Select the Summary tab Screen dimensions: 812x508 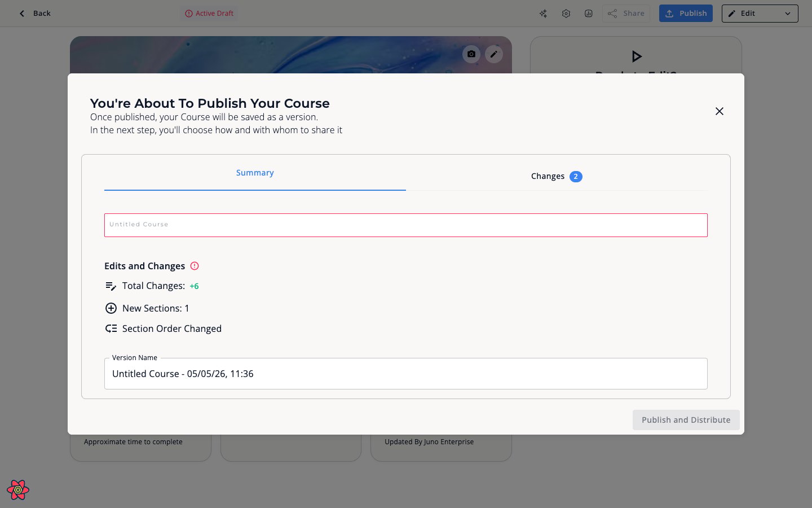tap(255, 173)
